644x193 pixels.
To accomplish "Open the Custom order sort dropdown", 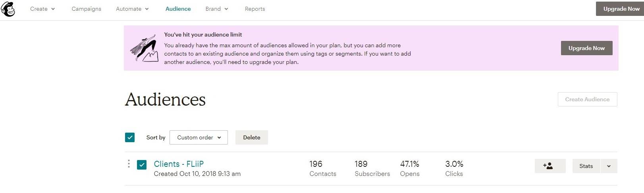I will tap(199, 137).
